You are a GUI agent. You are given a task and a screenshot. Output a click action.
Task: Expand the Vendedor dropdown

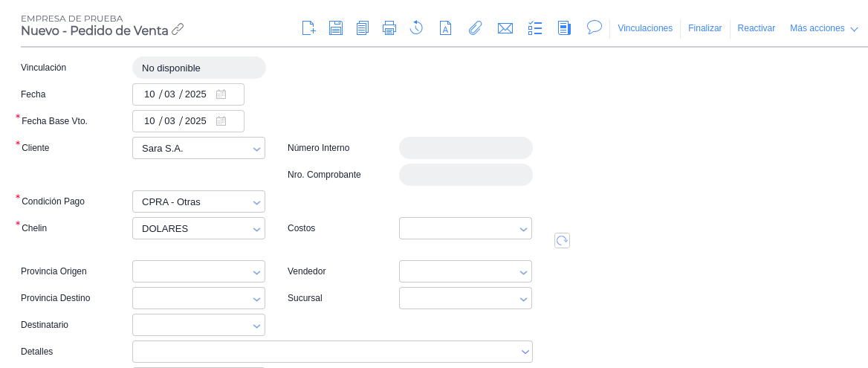pos(465,271)
